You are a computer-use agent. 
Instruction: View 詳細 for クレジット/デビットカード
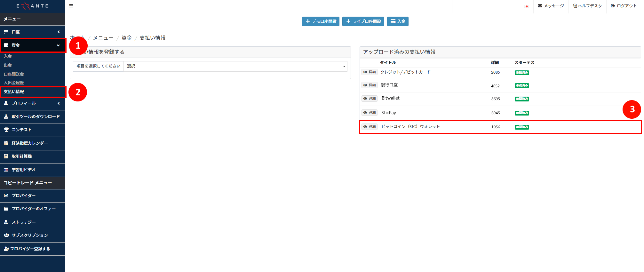coord(370,72)
